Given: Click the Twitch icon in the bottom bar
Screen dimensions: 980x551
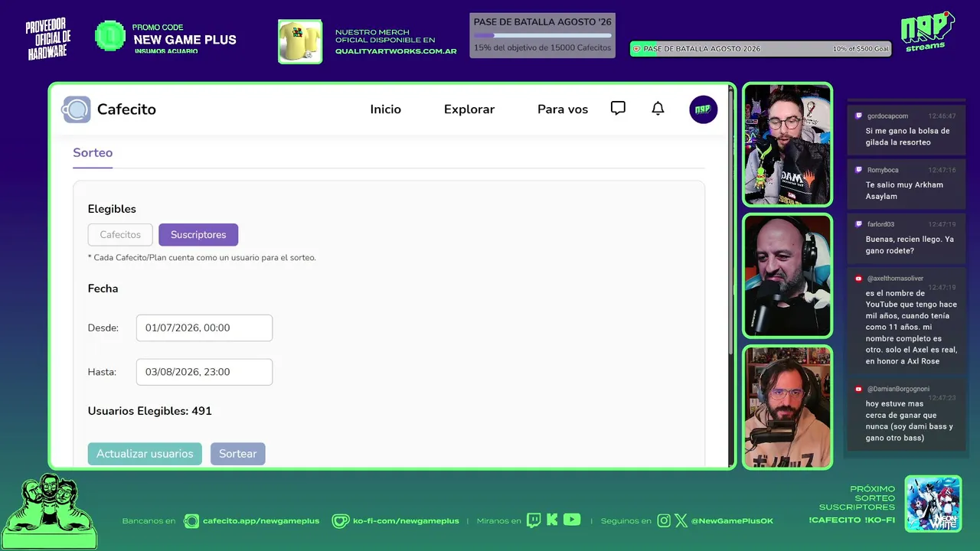Looking at the screenshot, I should [534, 520].
